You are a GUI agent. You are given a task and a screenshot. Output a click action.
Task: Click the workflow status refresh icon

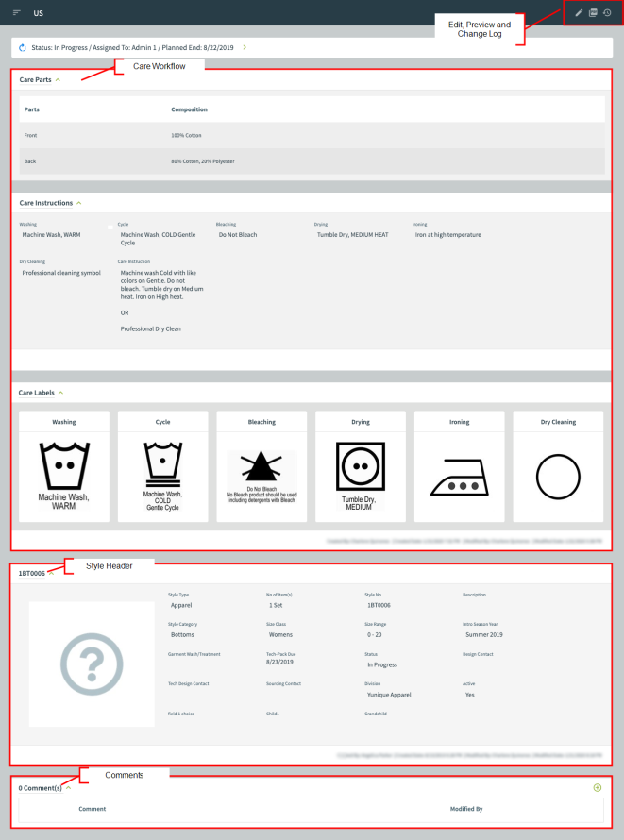point(22,46)
